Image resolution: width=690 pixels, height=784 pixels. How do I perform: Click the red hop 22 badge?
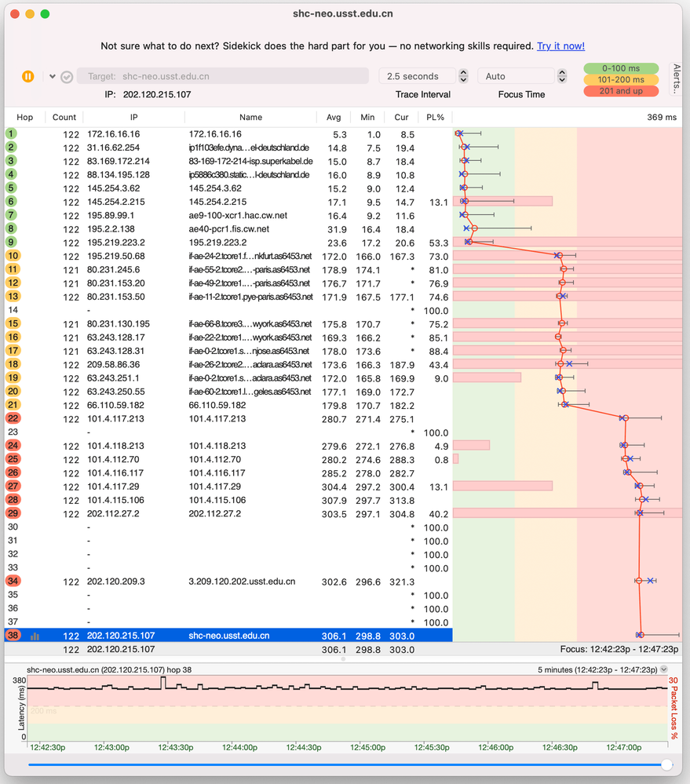[13, 418]
